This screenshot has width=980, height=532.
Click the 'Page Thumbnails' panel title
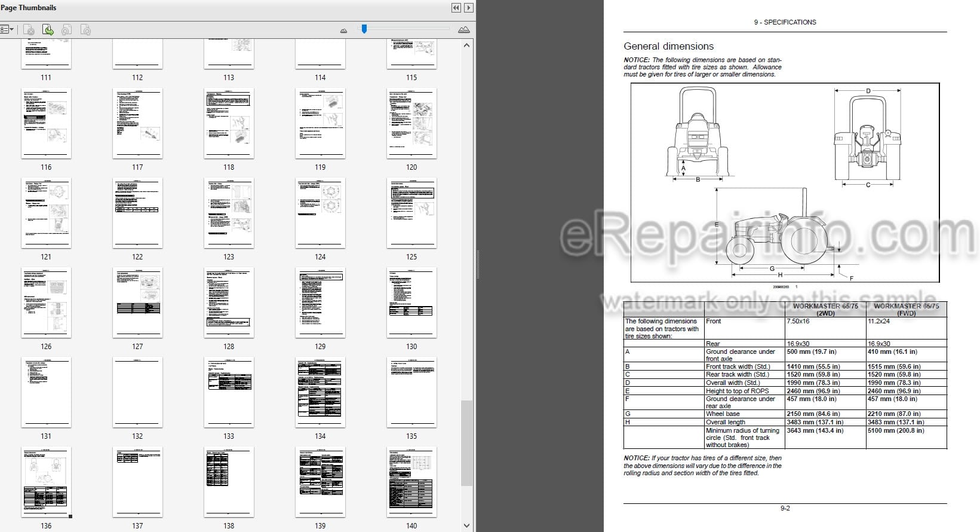29,8
